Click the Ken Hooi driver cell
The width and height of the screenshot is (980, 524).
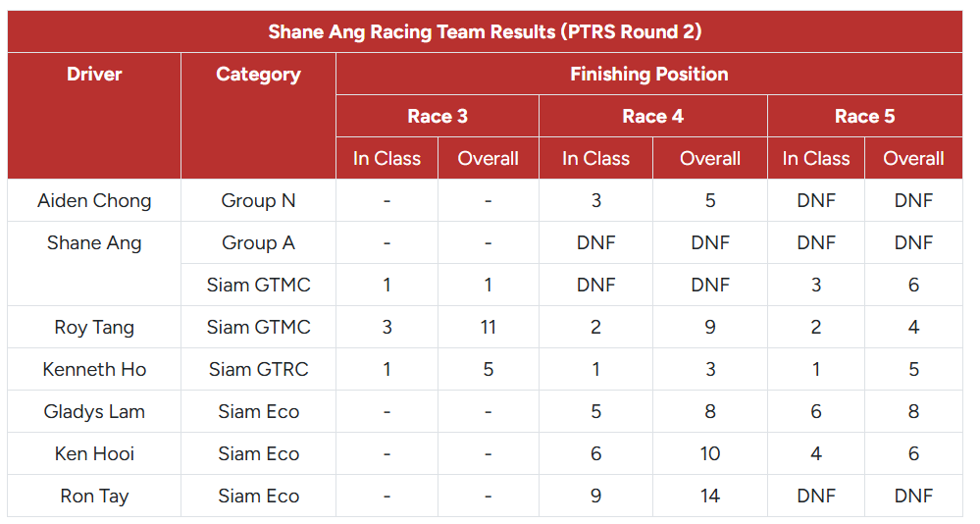(x=94, y=454)
